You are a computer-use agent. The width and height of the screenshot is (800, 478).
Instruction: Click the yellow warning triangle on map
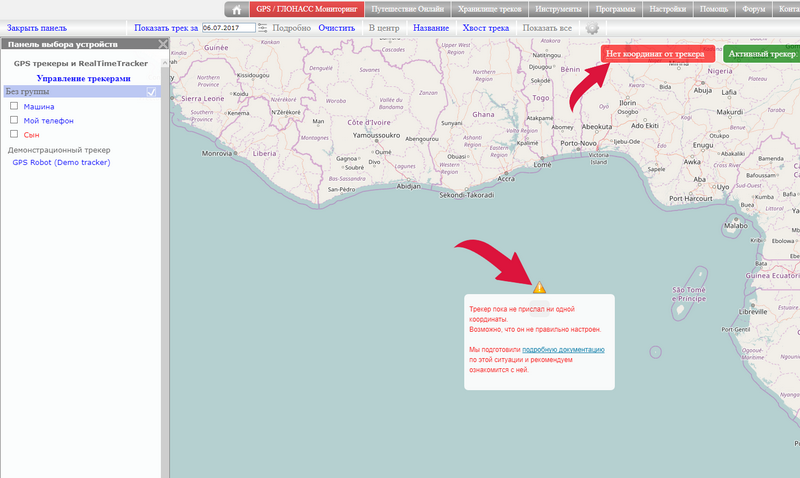[539, 287]
